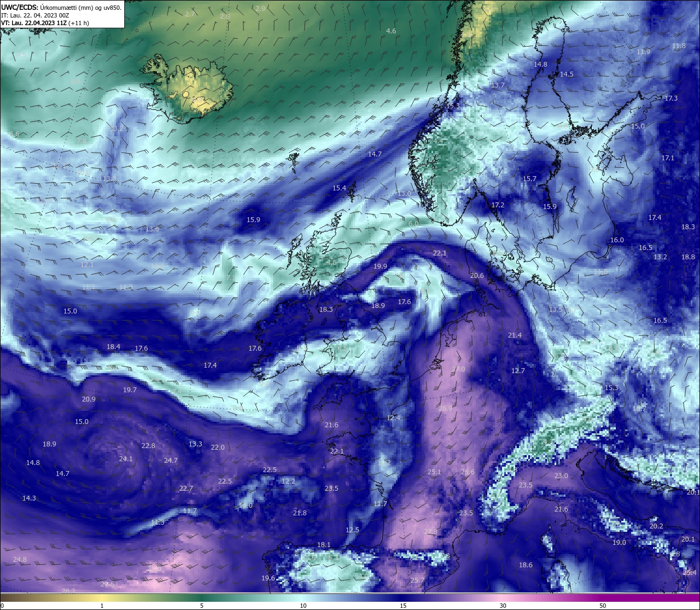This screenshot has height=610, width=700.
Task: Click the map value '13.3'
Action: (x=195, y=444)
